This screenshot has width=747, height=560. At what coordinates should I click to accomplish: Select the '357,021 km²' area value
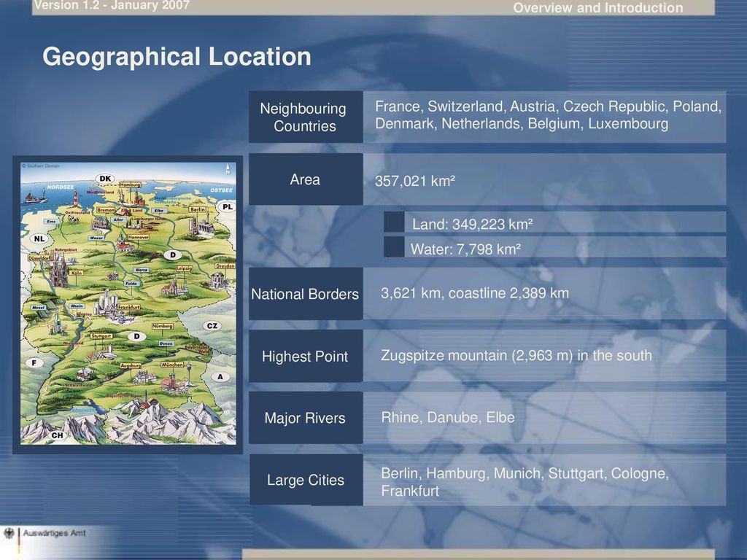coord(415,181)
